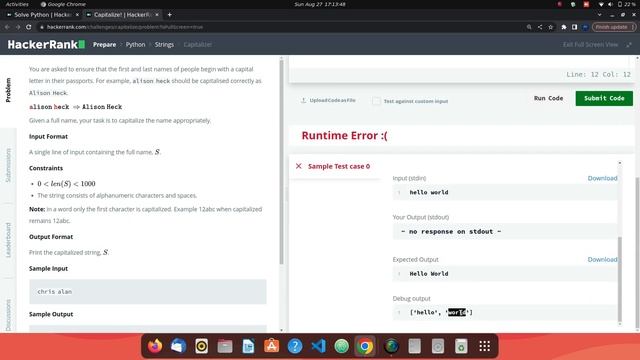Viewport: 640px width, 360px height.
Task: Click the test results panel scrollbar
Action: [620, 279]
